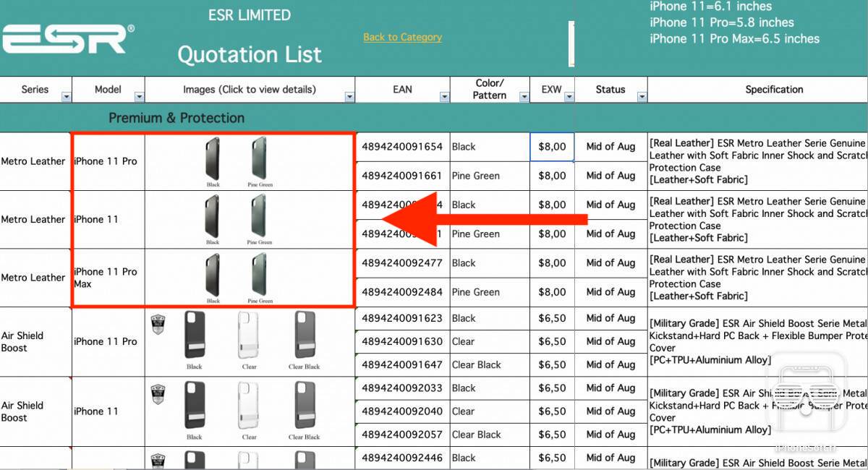View the Clear Air Shield Boost iPhone 11 Pro case
868x470 pixels.
click(x=249, y=336)
